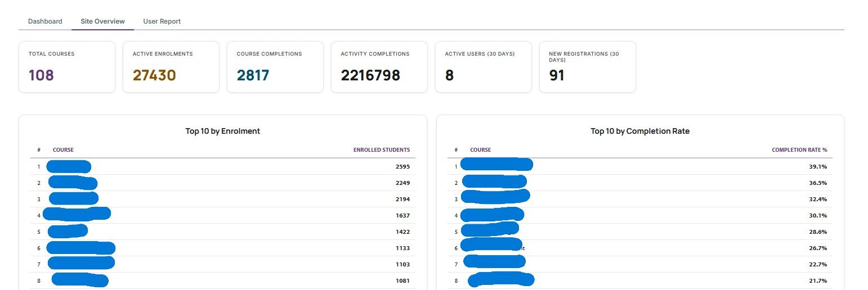Screen dimensions: 868x290
Task: Click the Completion Rate % column header
Action: 799,150
